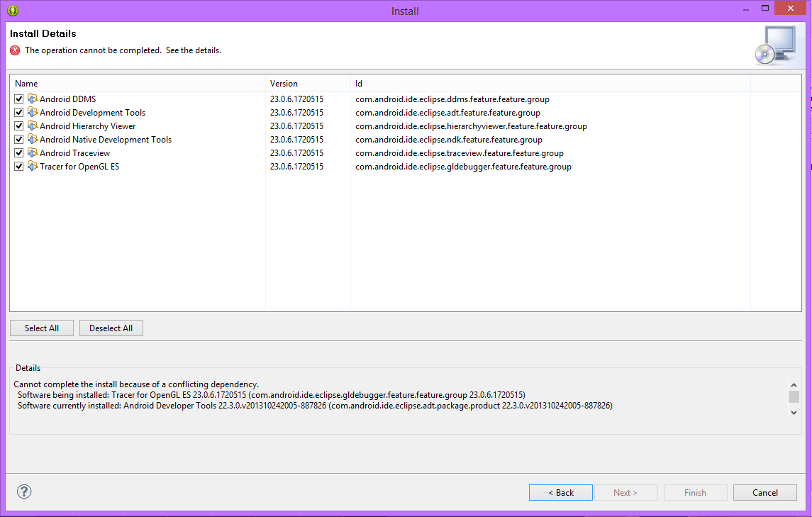This screenshot has height=517, width=812.
Task: Click the adt.feature.feature.group Id cell
Action: click(447, 113)
